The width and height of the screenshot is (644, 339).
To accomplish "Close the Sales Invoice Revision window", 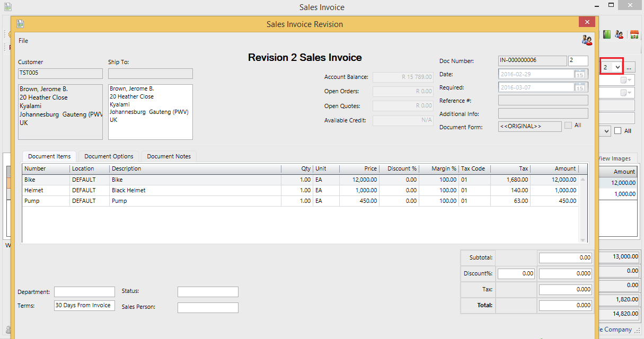I will (587, 22).
